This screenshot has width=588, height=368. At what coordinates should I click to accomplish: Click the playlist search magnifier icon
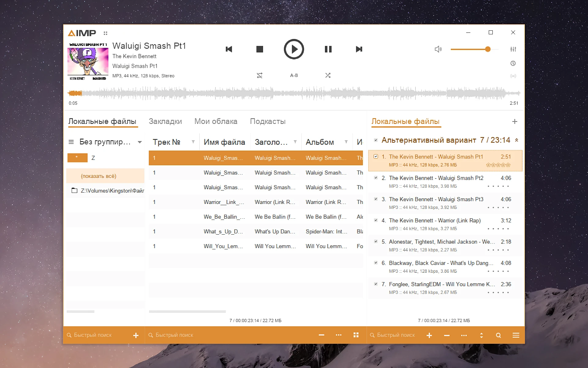(x=498, y=335)
